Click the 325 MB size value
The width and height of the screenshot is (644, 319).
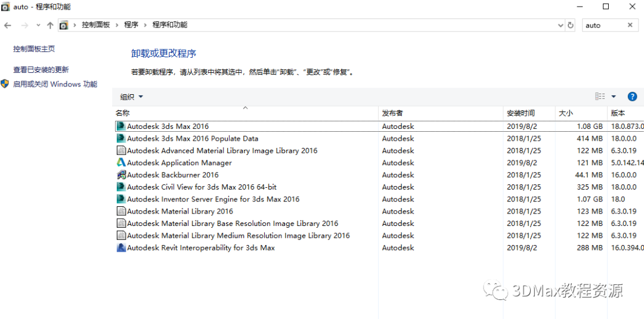591,187
